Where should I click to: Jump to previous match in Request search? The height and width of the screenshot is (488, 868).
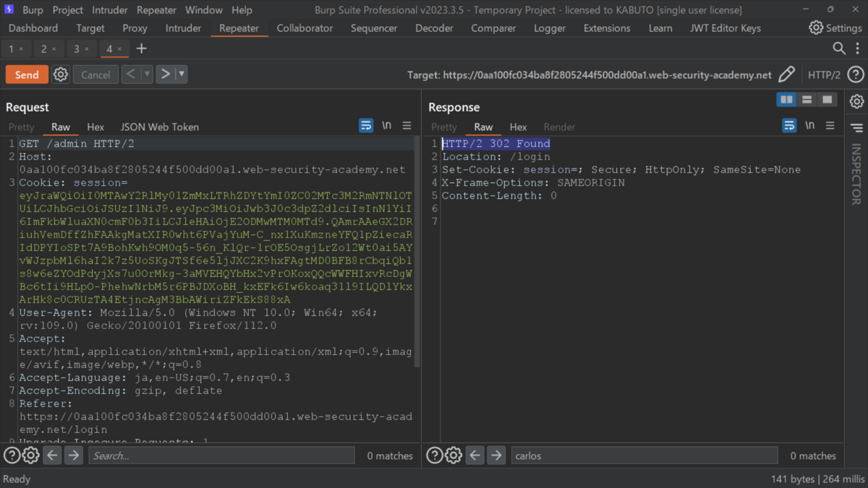pyautogui.click(x=52, y=455)
